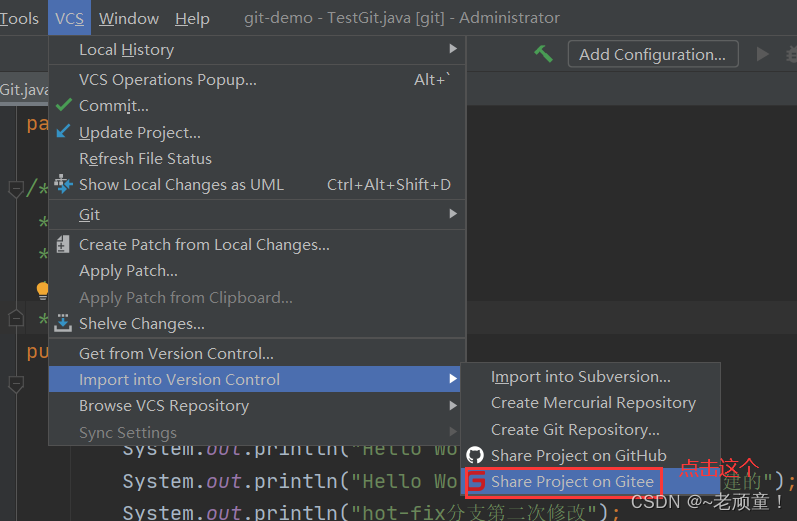
Task: Toggle the fold marker at comment end
Action: 16,318
